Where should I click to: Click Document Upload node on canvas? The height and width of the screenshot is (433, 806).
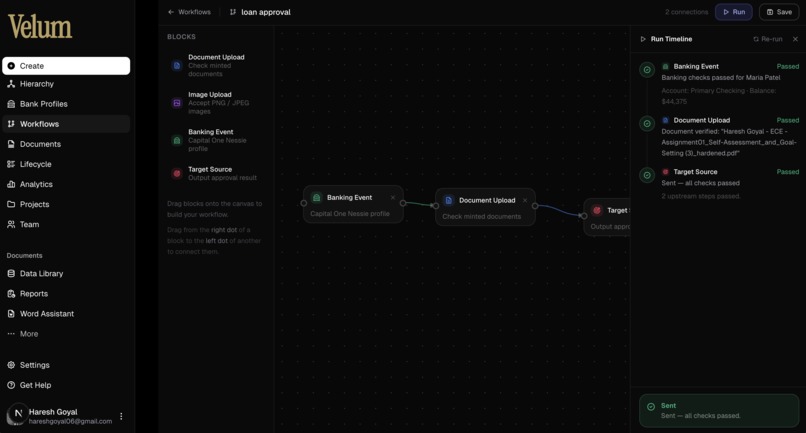[x=485, y=207]
